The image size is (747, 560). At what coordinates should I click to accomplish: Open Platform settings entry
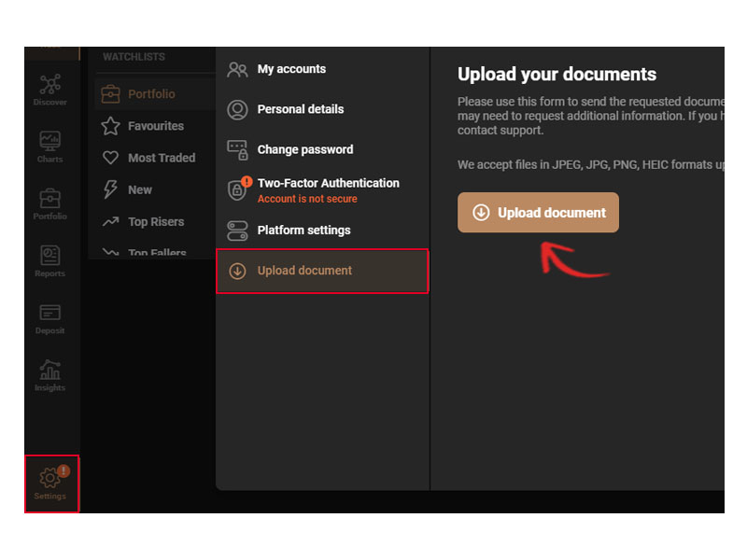322,231
